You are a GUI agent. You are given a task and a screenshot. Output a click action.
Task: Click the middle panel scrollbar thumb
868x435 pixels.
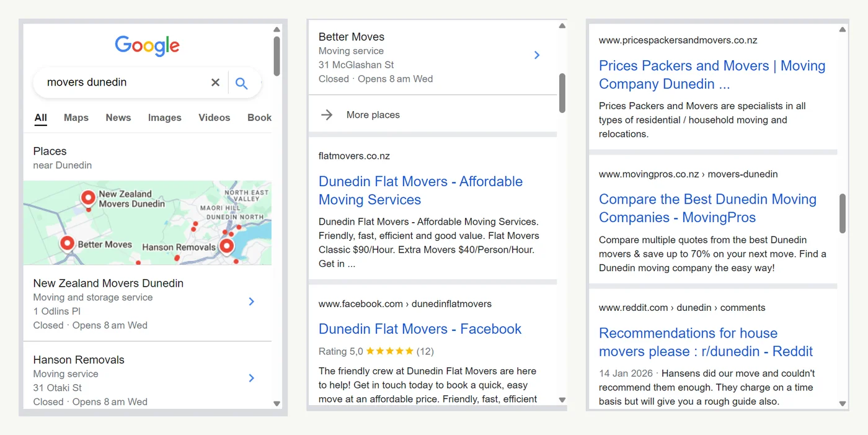562,93
